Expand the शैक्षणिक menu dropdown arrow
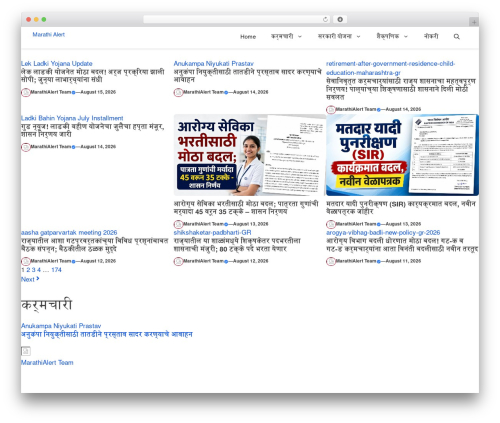Viewport: 500px width, 423px height. pyautogui.click(x=406, y=37)
